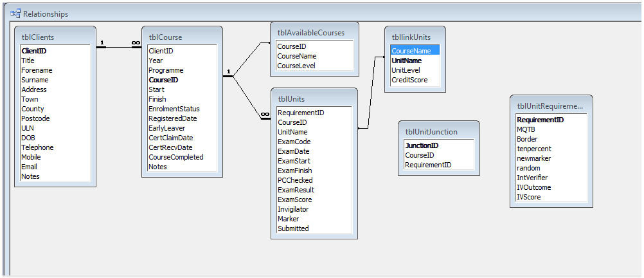The image size is (644, 278).
Task: Select the tblUnitRequirements table title bar
Action: [x=551, y=106]
